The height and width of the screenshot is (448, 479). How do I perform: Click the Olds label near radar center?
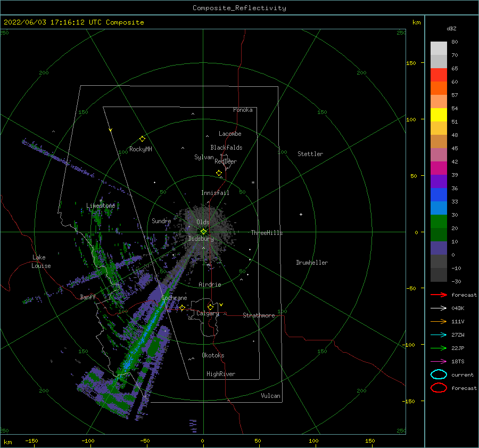click(203, 222)
